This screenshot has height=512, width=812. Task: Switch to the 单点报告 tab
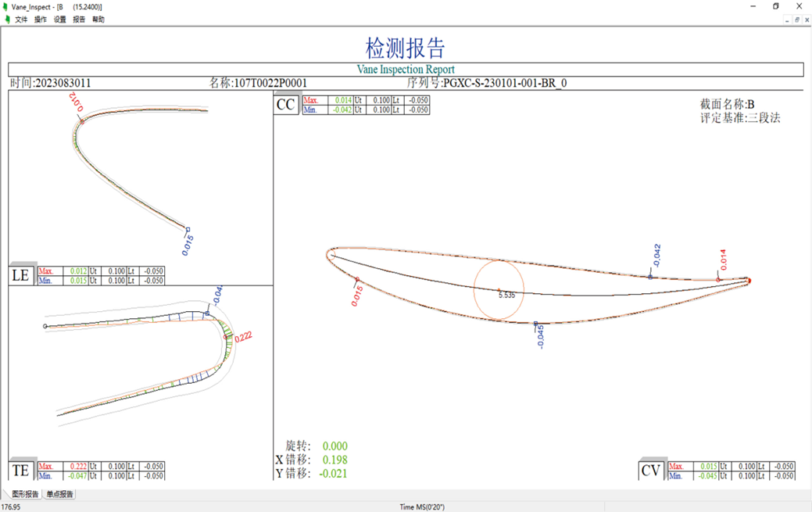[60, 494]
